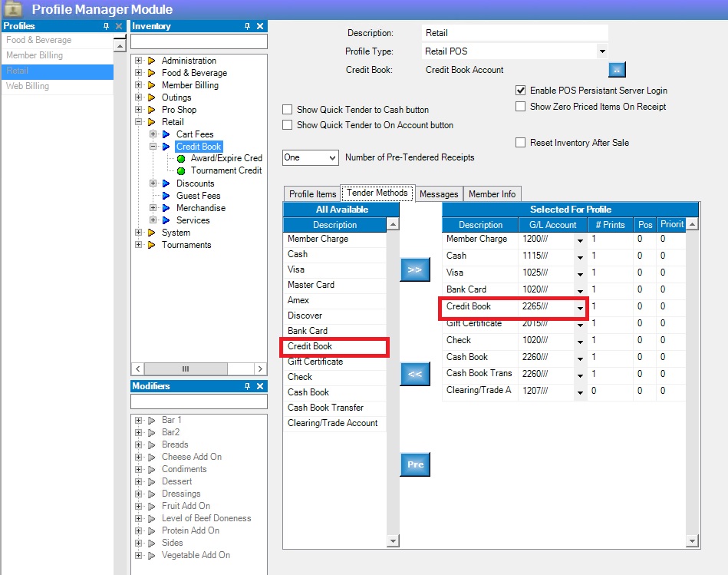Click the Credit Book browse button
Screen dimensions: 728x575
(618, 70)
